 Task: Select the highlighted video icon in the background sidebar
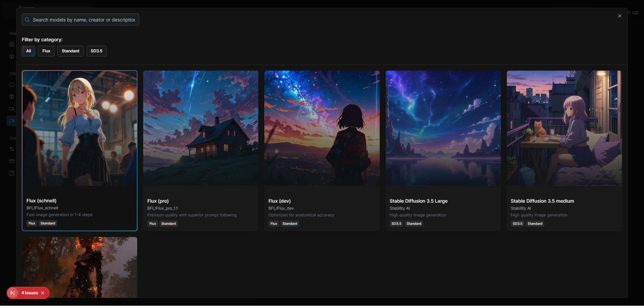tap(12, 121)
